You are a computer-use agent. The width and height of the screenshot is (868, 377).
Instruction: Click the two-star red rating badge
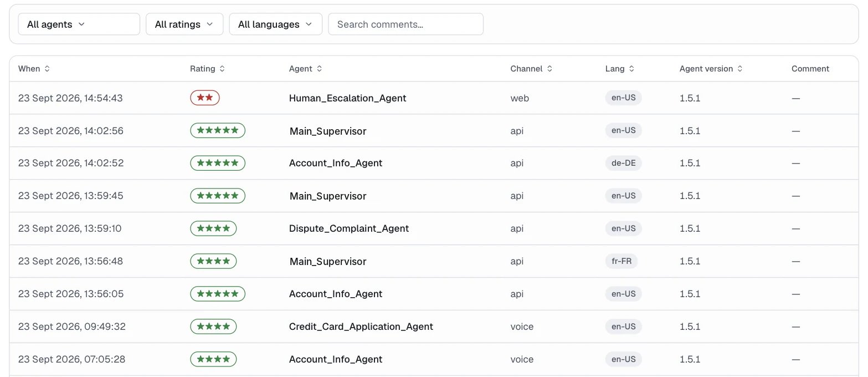click(x=205, y=98)
